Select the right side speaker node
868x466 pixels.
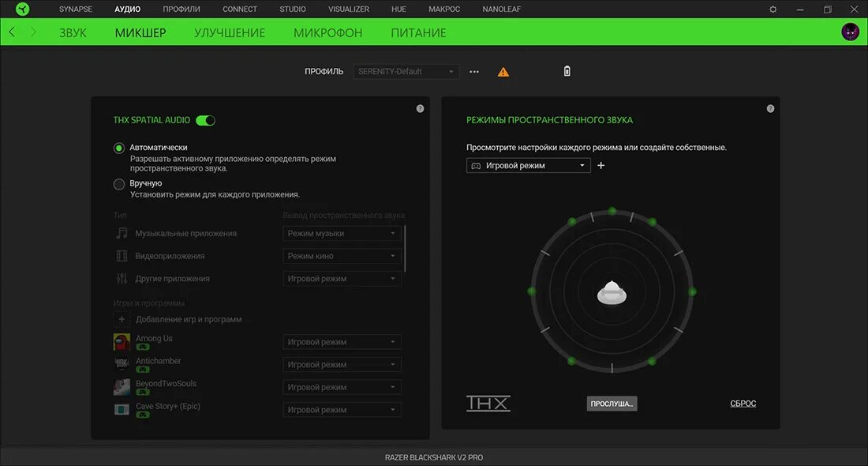point(692,291)
